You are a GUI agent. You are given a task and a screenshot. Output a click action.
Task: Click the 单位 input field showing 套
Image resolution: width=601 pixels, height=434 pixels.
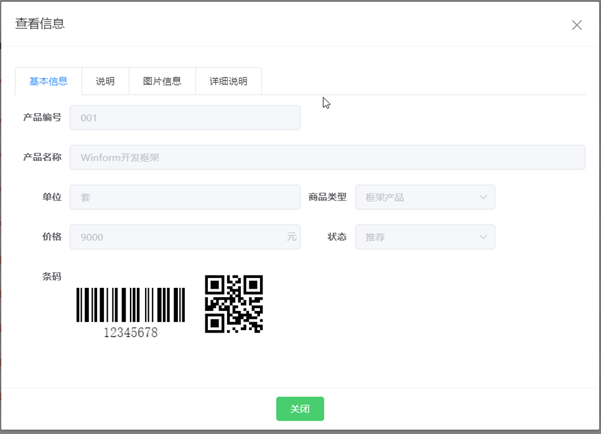pos(185,197)
